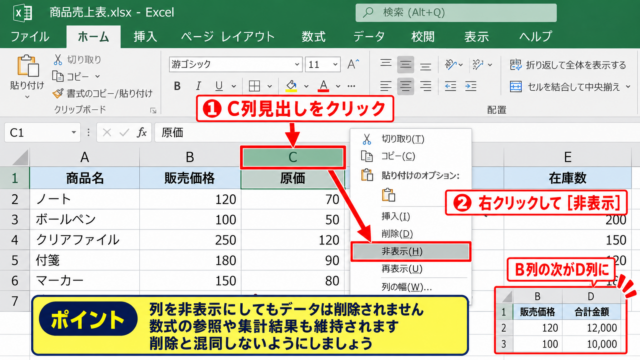
Task: Open borders dropdown arrow
Action: pos(269,86)
